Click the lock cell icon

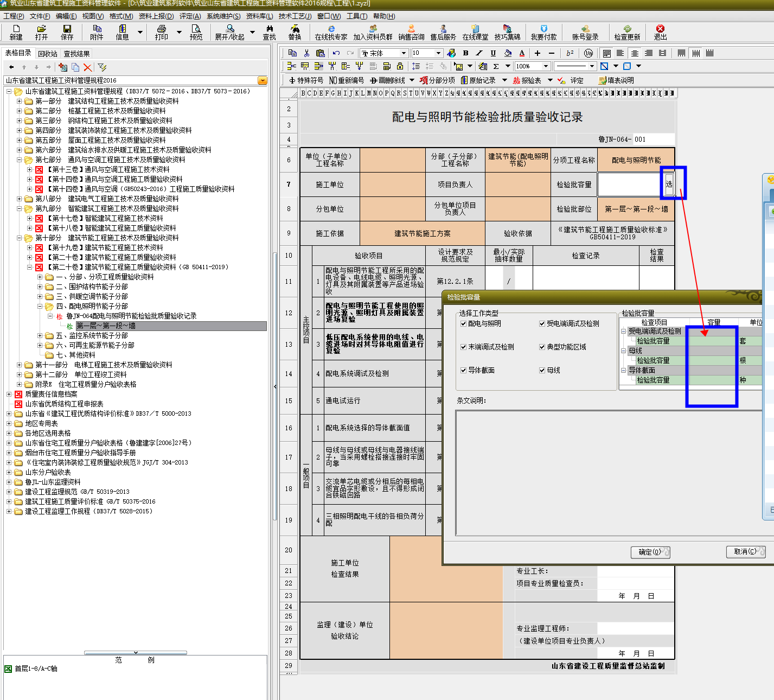(400, 66)
